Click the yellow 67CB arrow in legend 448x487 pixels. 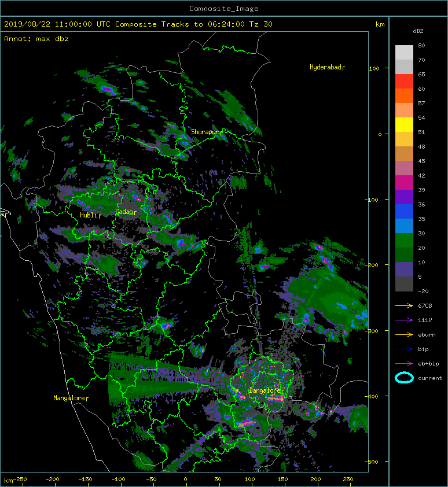[x=404, y=306]
